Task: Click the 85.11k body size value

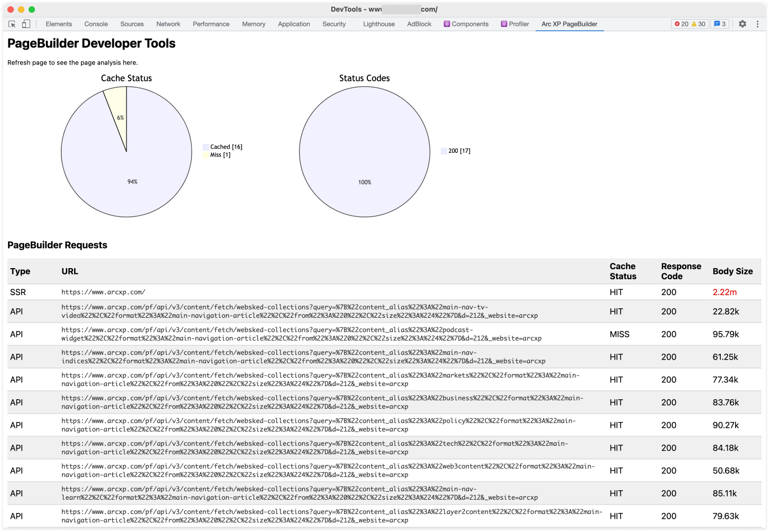Action: (725, 493)
